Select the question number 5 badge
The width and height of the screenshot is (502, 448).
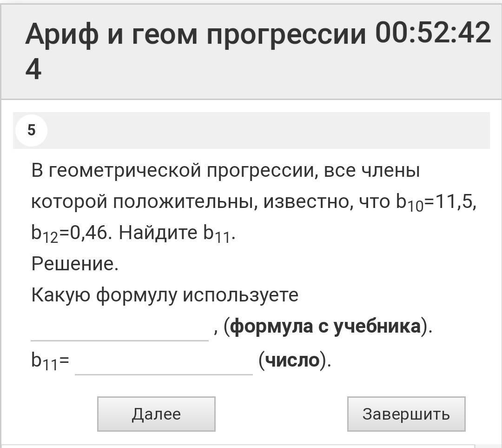coord(31,130)
